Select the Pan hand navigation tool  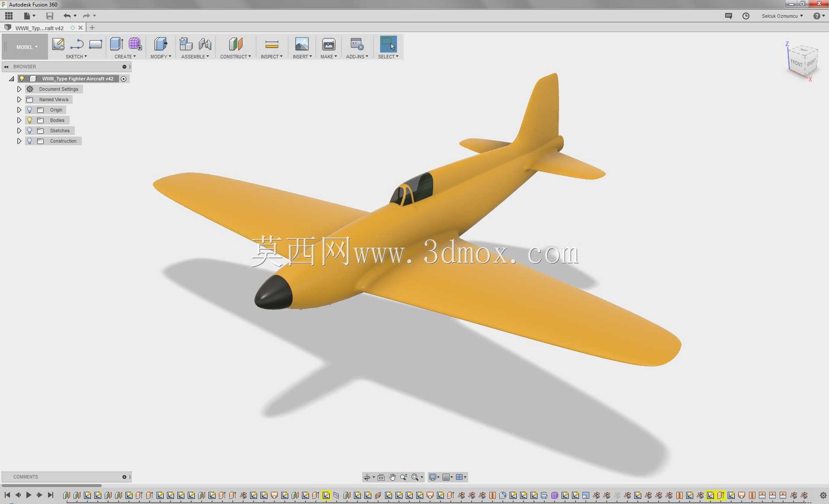392,477
